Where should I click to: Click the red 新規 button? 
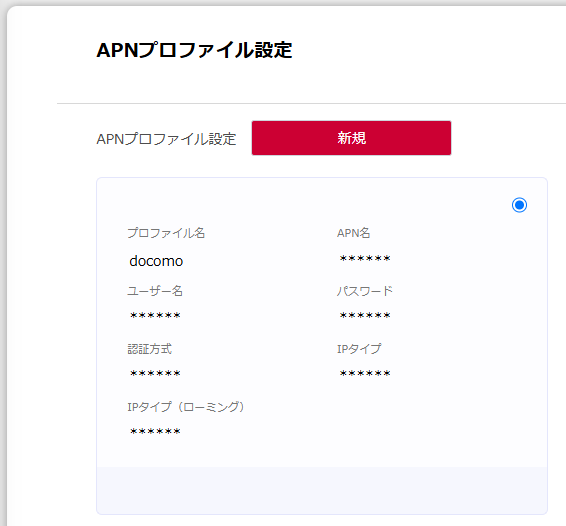[351, 138]
